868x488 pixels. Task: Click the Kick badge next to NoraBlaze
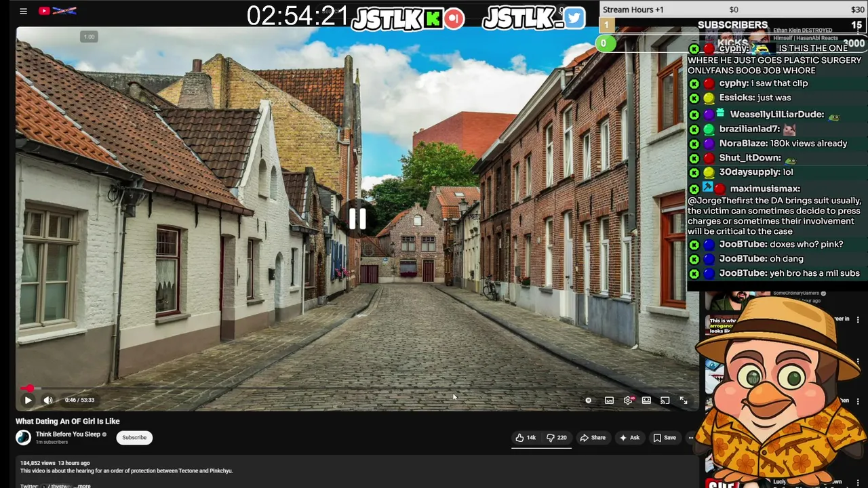694,144
